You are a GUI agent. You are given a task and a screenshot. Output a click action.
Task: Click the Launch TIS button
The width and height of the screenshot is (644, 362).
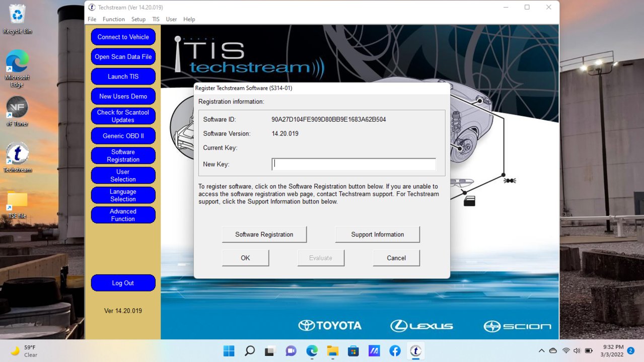point(123,77)
